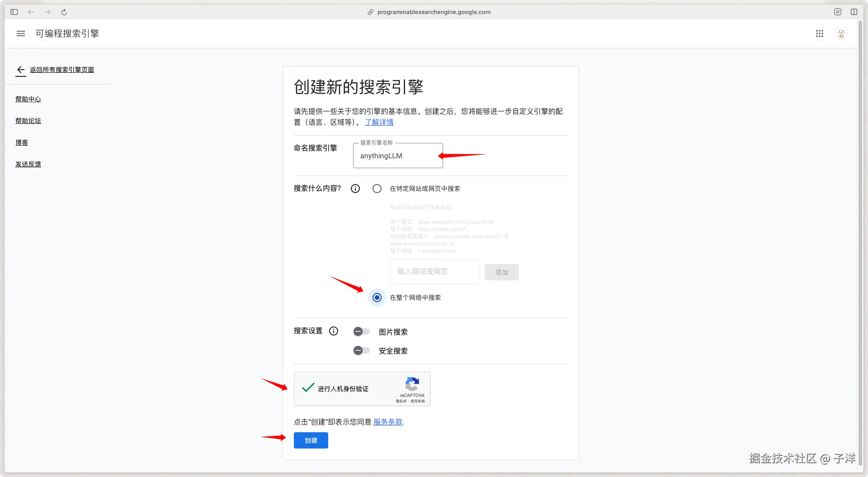The height and width of the screenshot is (477, 868).
Task: Open the hamburger navigation menu
Action: (x=20, y=33)
